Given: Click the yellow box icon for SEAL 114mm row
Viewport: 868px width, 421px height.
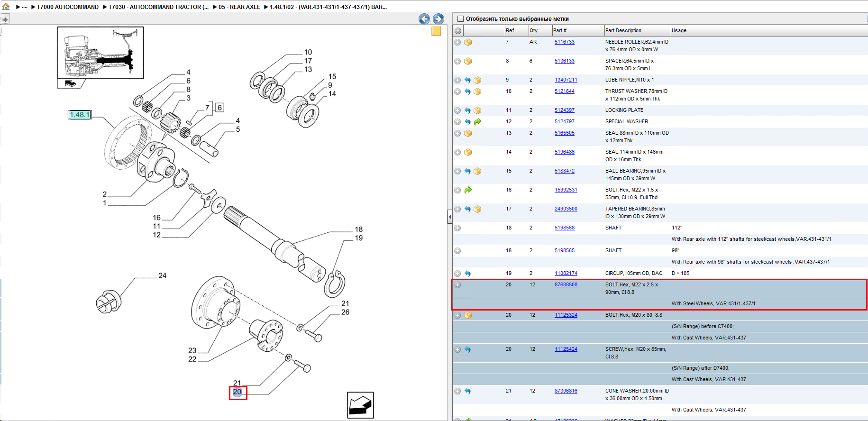Looking at the screenshot, I should pyautogui.click(x=468, y=152).
